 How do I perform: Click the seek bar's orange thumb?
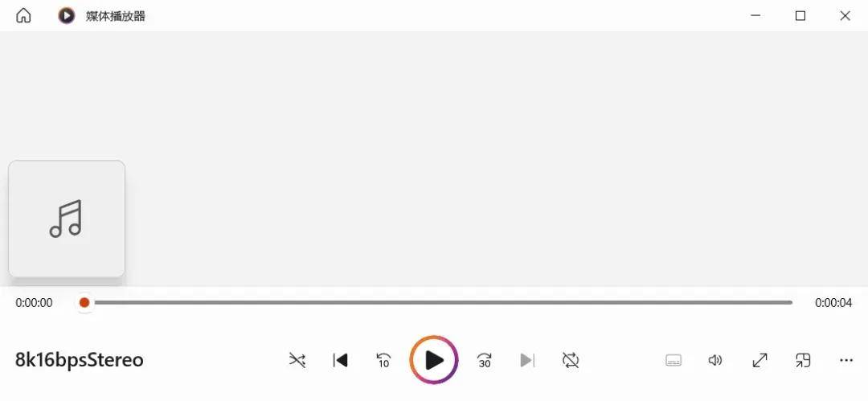[84, 302]
